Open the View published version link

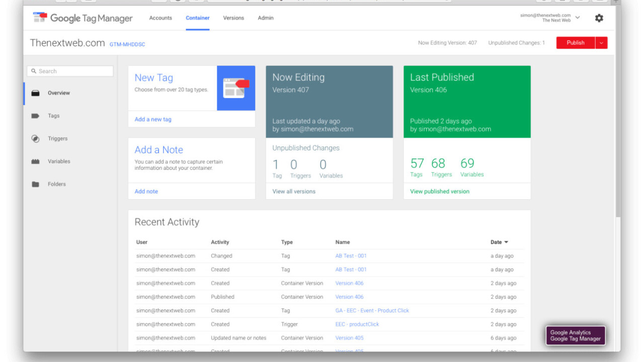coord(439,192)
